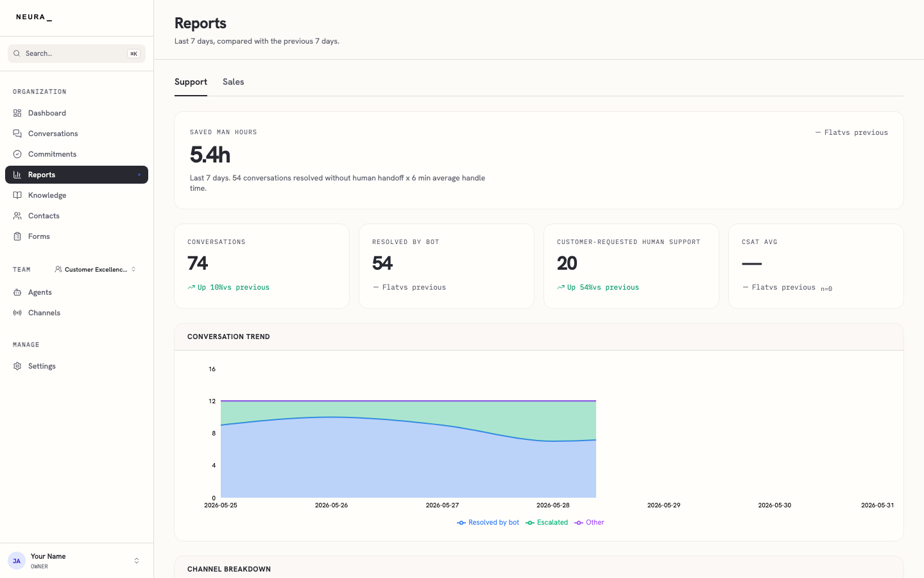Click the 'Up 54%vs previous' text
This screenshot has width=924, height=578.
(x=603, y=287)
